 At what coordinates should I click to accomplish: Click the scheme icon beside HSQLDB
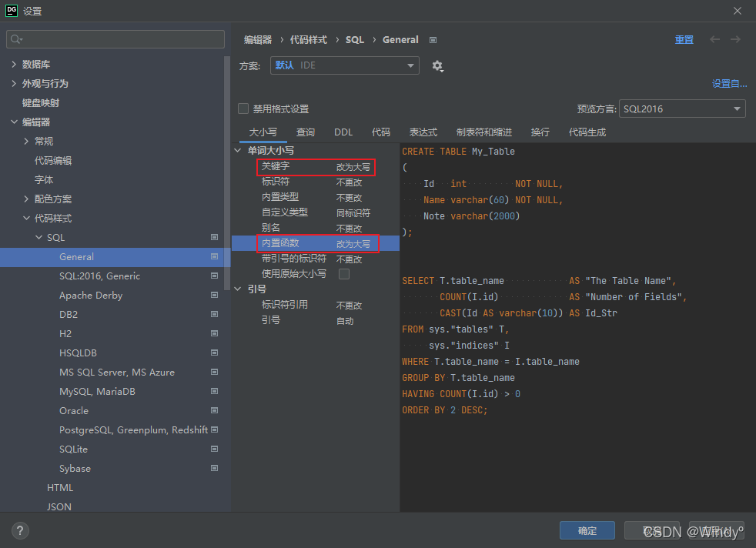[x=215, y=353]
